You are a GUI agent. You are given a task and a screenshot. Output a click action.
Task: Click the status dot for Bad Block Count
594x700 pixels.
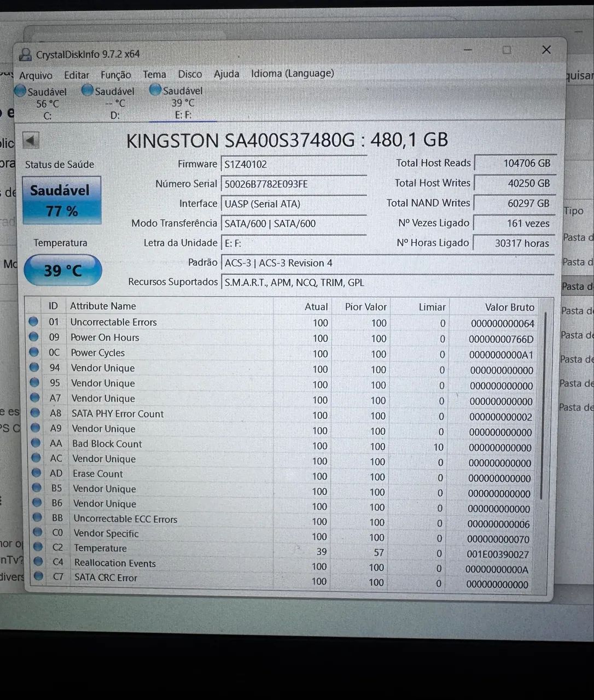[36, 443]
